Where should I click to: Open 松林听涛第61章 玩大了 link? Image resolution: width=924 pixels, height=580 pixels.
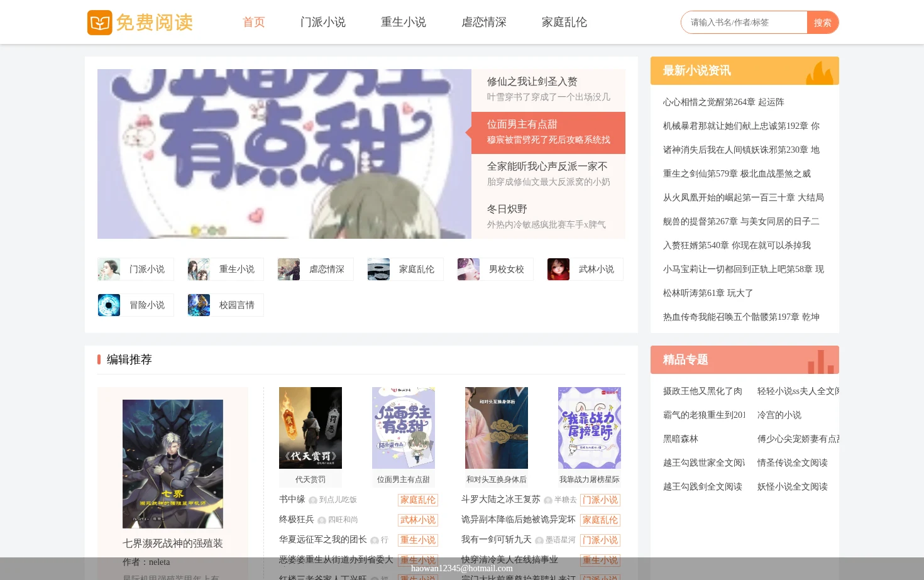click(708, 293)
